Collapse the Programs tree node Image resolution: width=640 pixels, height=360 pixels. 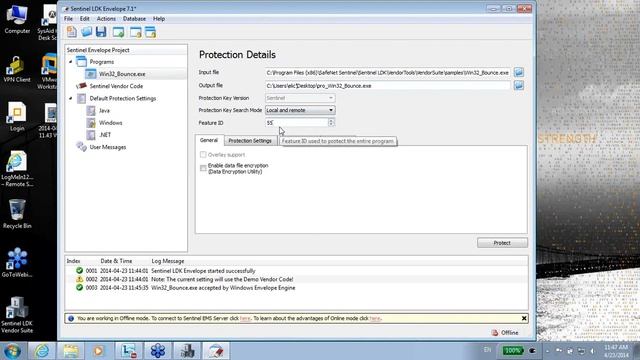pos(71,62)
